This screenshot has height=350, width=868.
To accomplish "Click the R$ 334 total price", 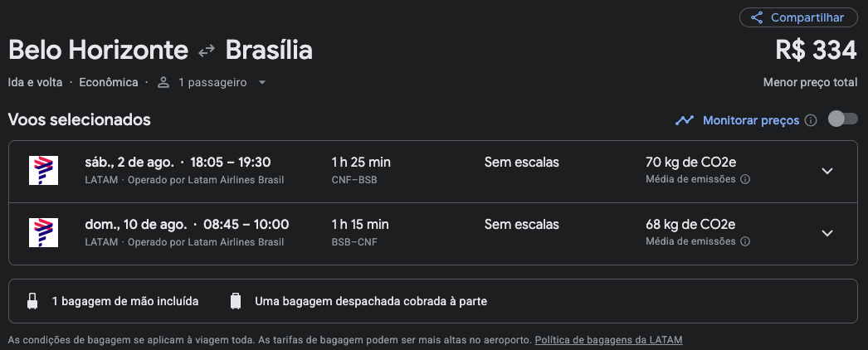I will click(816, 51).
